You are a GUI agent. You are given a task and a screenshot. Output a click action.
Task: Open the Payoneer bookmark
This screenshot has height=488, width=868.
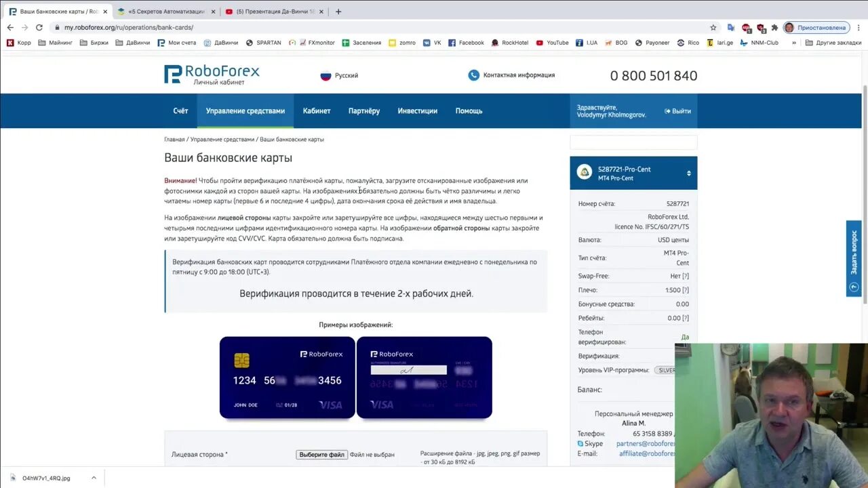(x=652, y=43)
